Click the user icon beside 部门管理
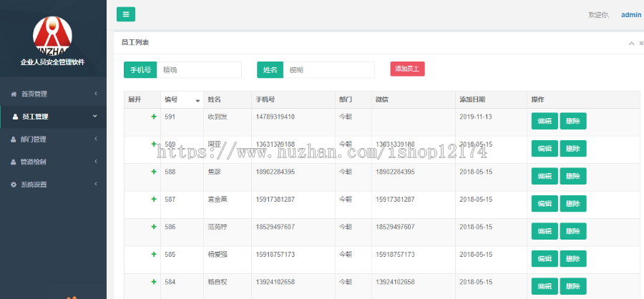Screen dimensions: 644x299 click(x=13, y=139)
